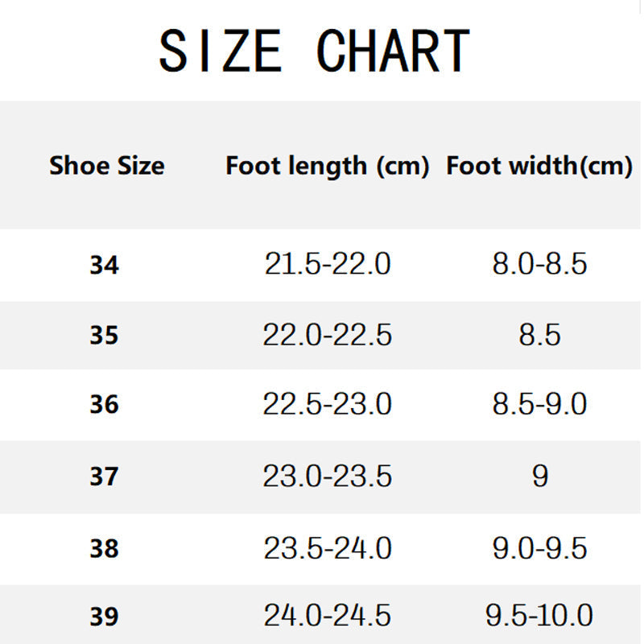Select shoe size 37 cell

(104, 477)
